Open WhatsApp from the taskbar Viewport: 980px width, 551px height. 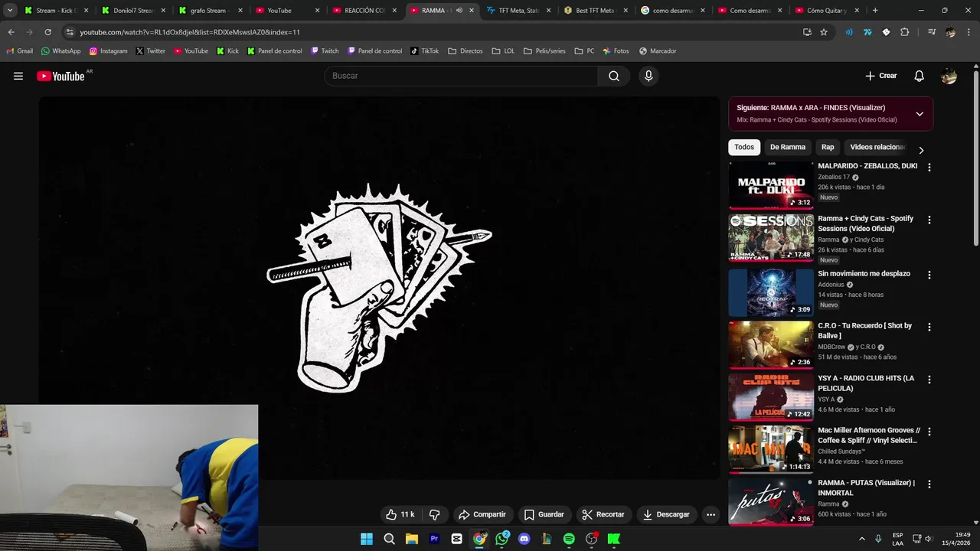click(501, 539)
